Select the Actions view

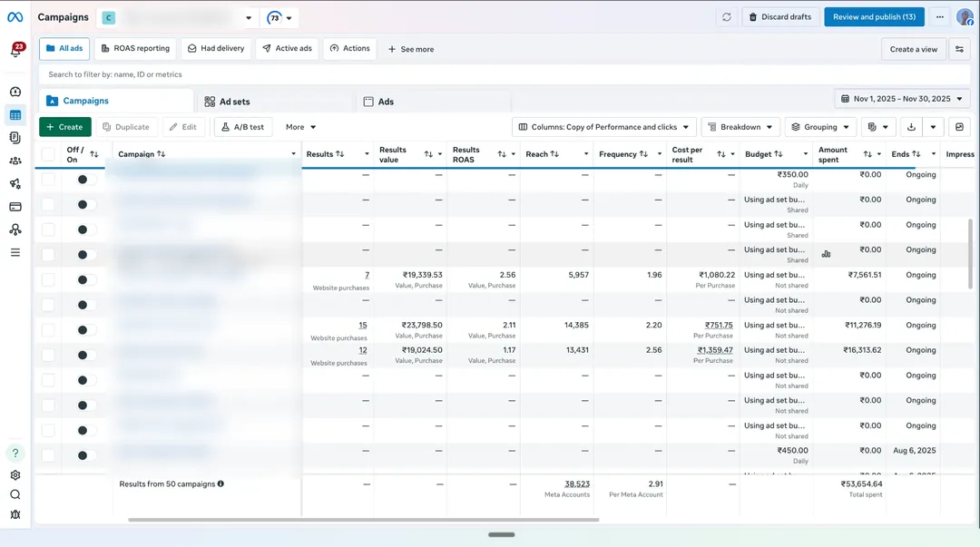click(350, 48)
